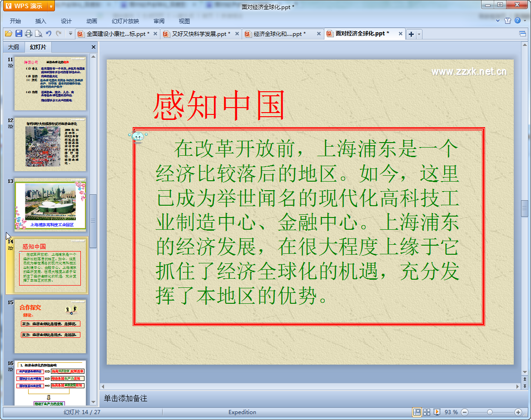Click the cartoon mascot on the text box corner
Screen dimensions: 531x420
tap(138, 137)
